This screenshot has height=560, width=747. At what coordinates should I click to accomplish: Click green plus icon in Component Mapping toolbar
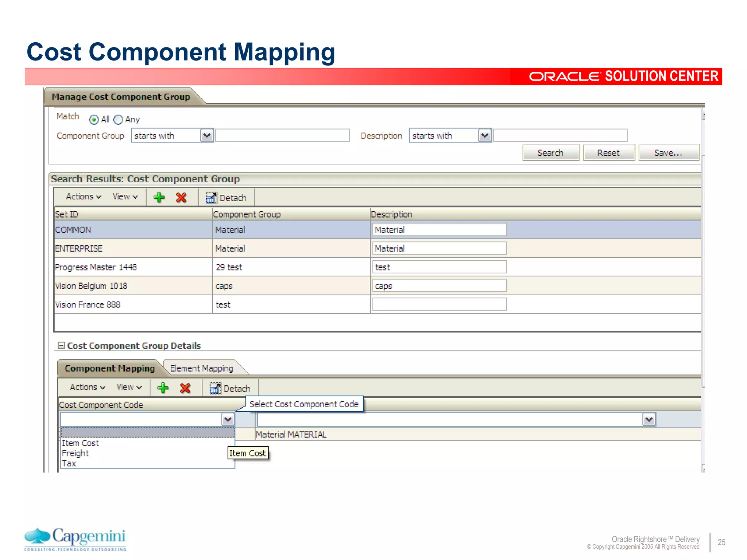point(163,388)
